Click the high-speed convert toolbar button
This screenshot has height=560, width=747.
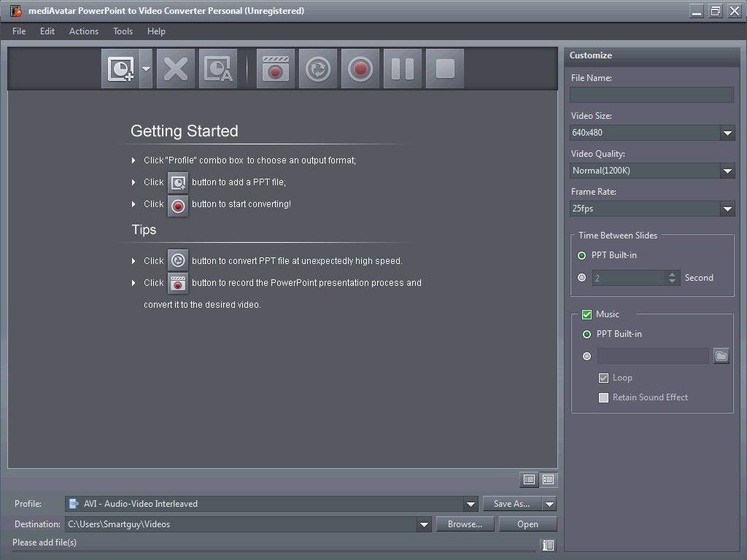coord(318,69)
